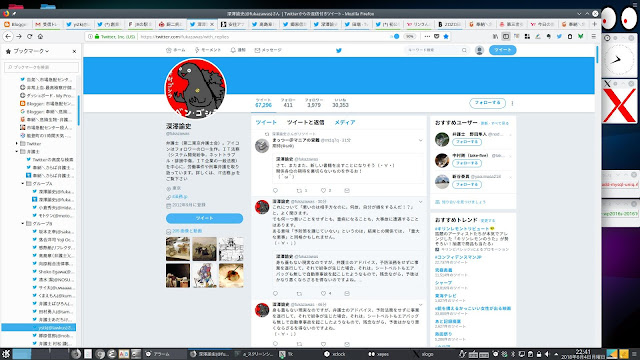Reload the page with the refresh icon
Viewport: 640px width, 360px height.
click(x=29, y=36)
